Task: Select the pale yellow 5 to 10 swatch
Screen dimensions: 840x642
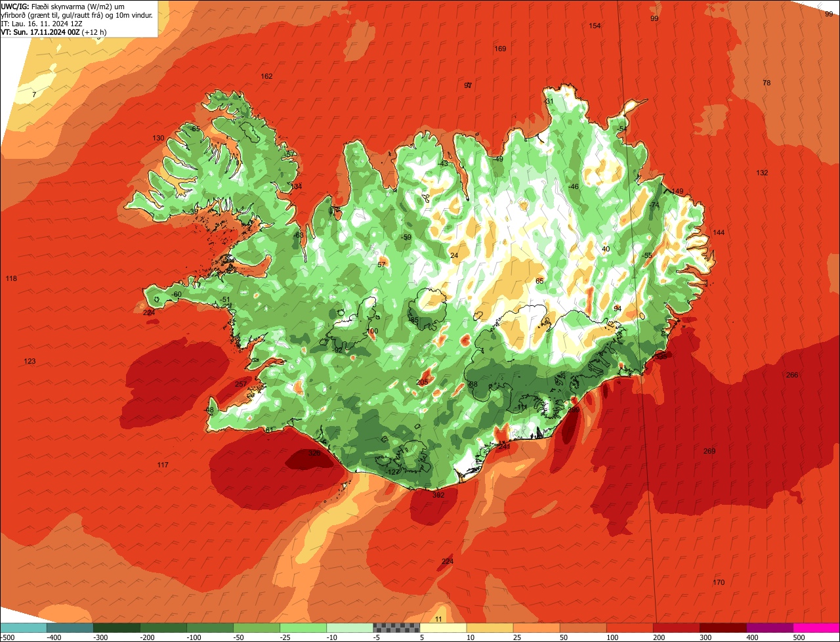Action: coord(443,628)
